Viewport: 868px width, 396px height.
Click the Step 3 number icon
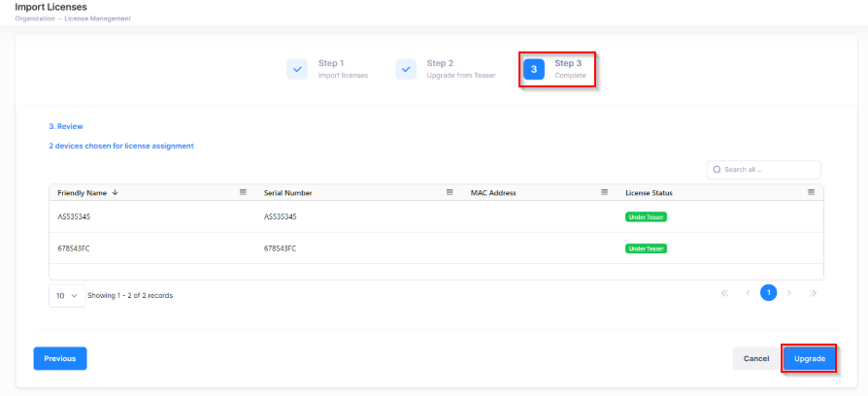[x=533, y=69]
